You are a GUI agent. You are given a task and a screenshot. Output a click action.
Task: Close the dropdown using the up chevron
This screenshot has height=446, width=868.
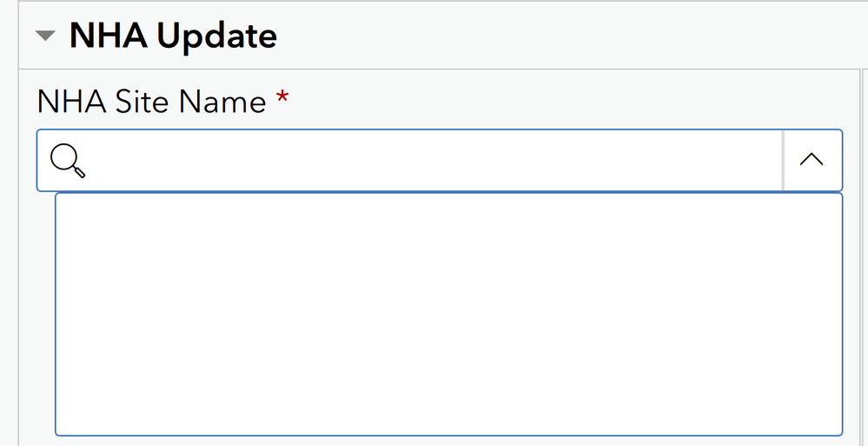point(812,160)
